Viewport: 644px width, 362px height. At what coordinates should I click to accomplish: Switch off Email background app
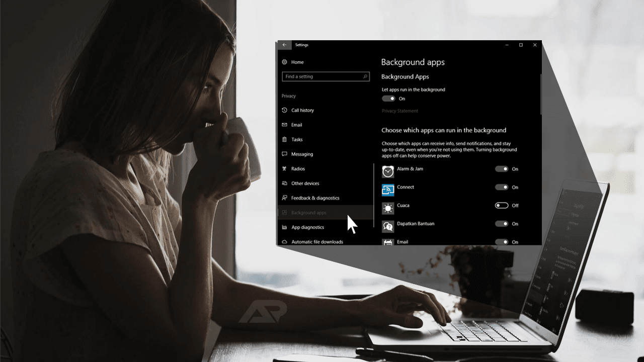point(502,242)
